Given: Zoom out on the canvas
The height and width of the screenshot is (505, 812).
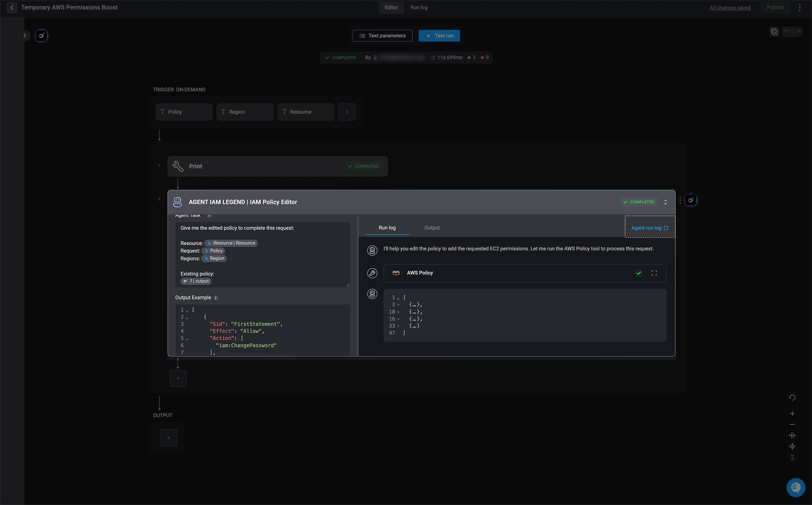Looking at the screenshot, I should tap(792, 424).
